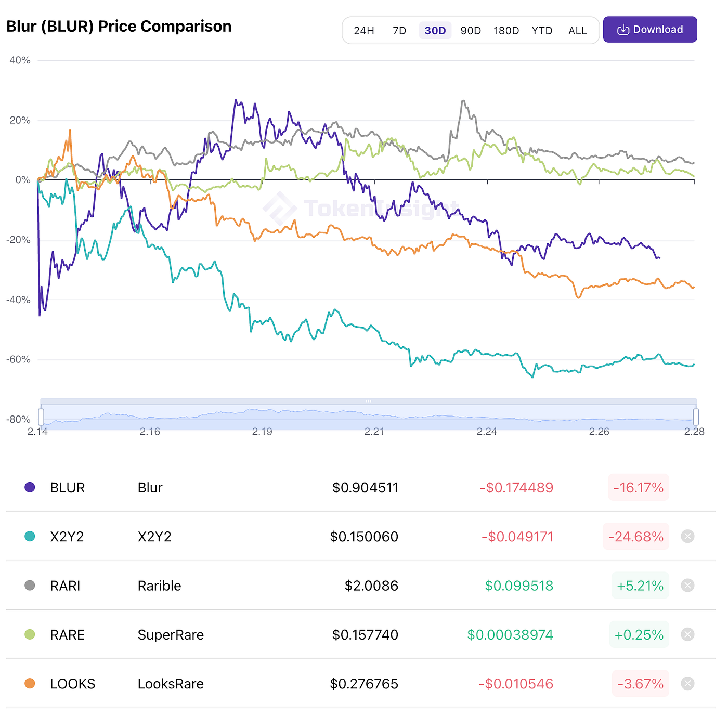Click the RARE green color dot indicator
728x715 pixels.
coord(29,634)
